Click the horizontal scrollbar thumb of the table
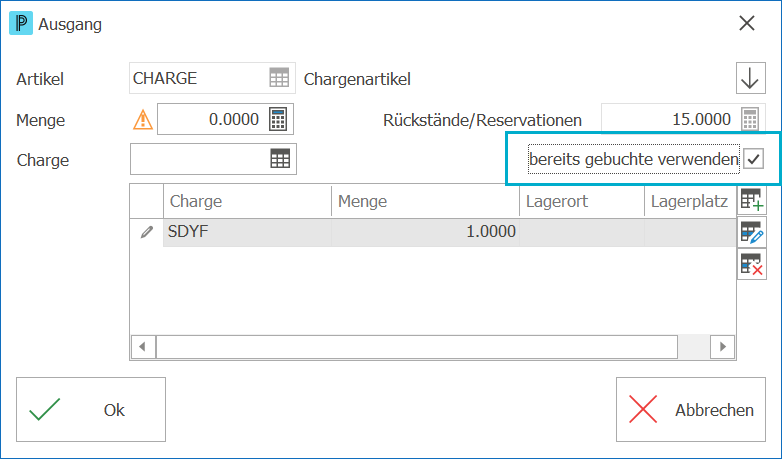This screenshot has height=459, width=782. coord(417,347)
